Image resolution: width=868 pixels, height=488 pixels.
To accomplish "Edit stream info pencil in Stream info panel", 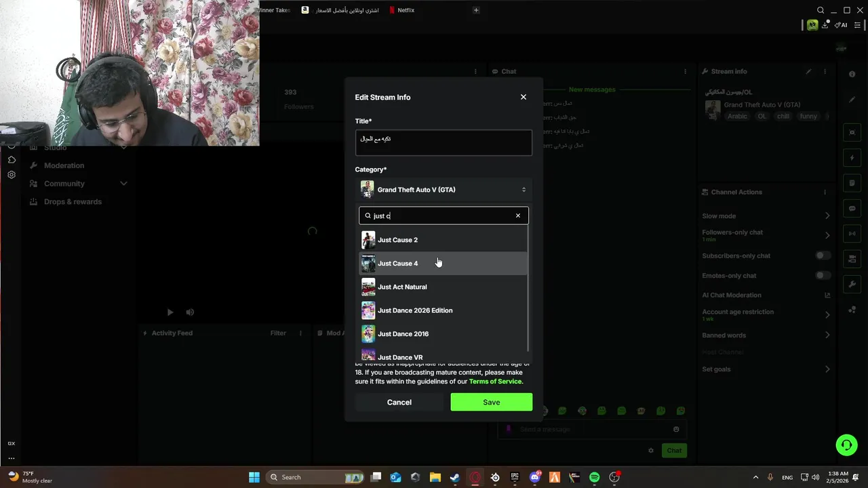I will [x=808, y=71].
